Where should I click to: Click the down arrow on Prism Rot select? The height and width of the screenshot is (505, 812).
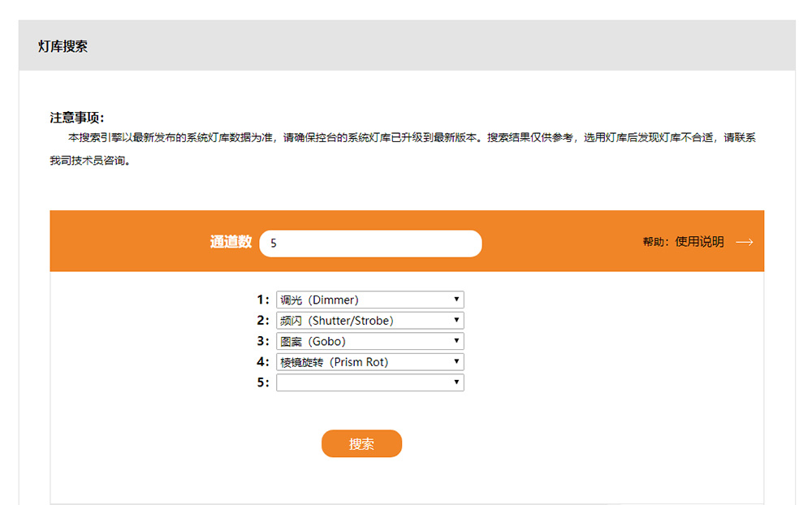click(x=457, y=362)
